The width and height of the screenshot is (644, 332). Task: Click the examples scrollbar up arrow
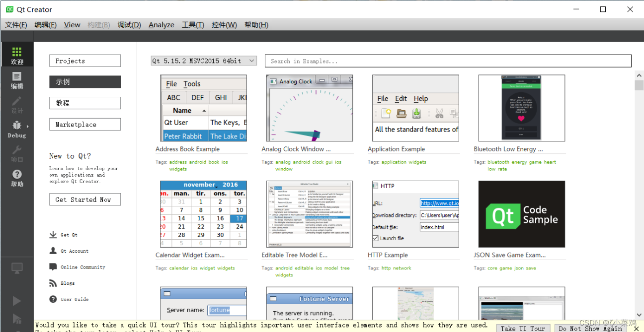[639, 75]
